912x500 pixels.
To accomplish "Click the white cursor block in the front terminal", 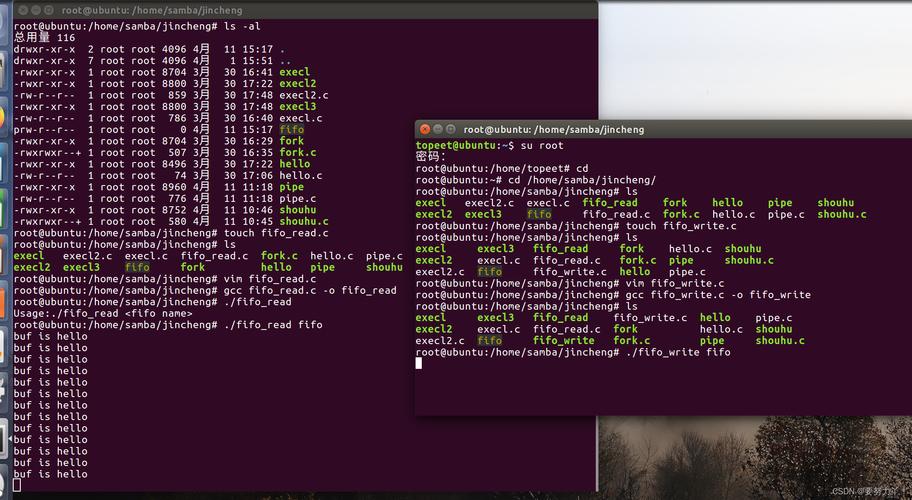I will click(419, 363).
